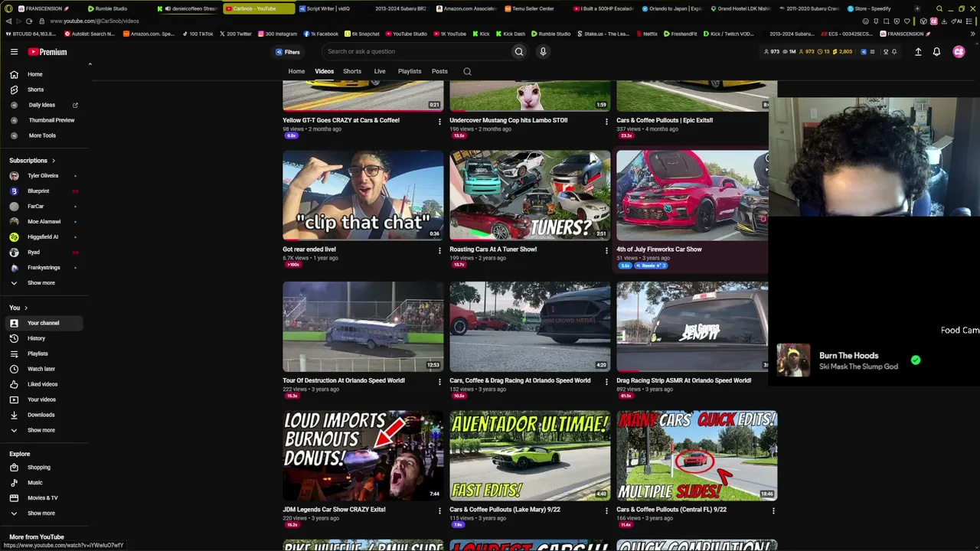This screenshot has width=980, height=551.
Task: Open options for 'Roasting Cars At A Tuner Show!'
Action: click(x=606, y=249)
